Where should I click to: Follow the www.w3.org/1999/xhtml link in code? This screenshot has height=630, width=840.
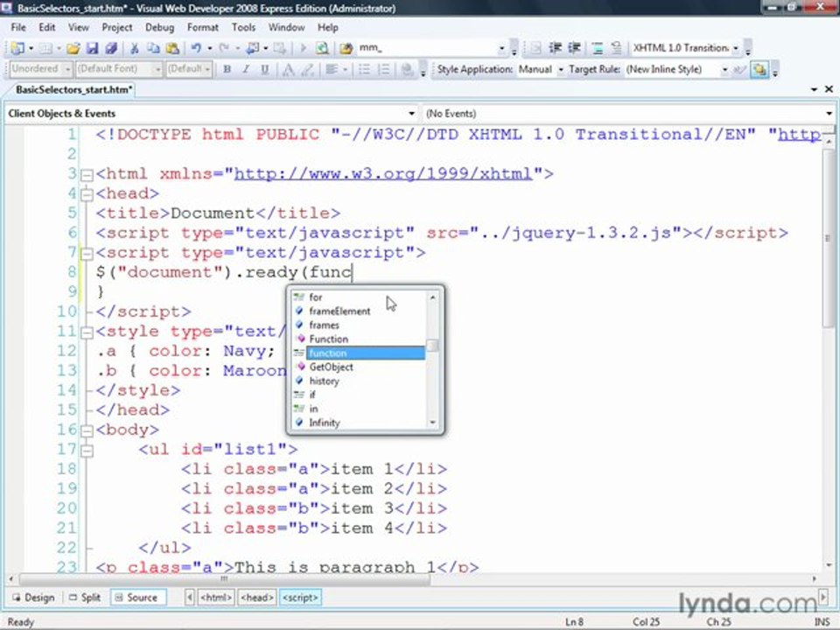click(383, 173)
